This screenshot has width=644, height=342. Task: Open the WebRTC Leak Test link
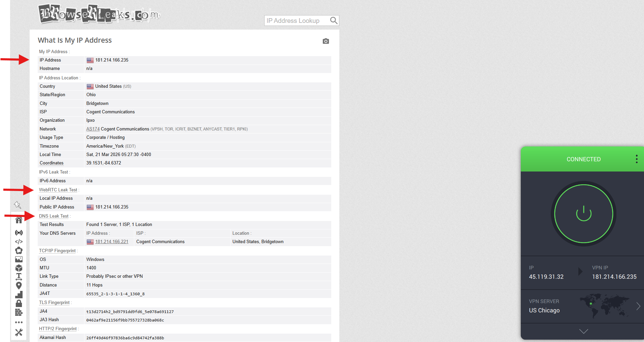pos(58,190)
